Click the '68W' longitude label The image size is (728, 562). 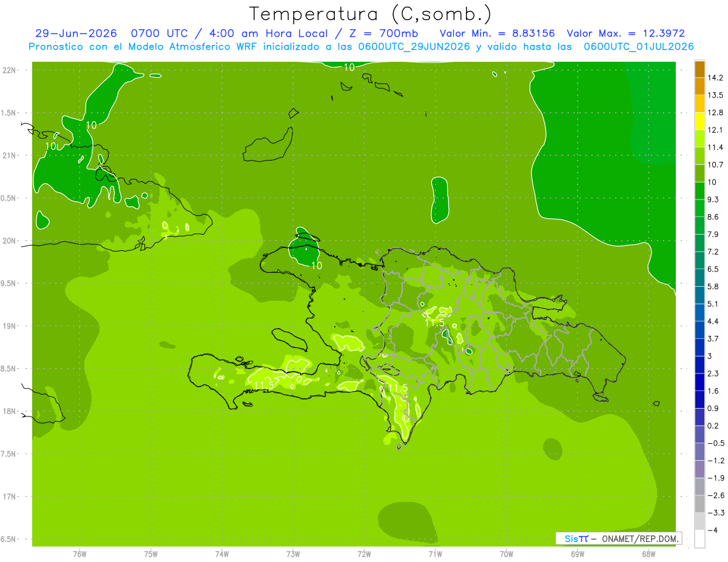(x=649, y=554)
